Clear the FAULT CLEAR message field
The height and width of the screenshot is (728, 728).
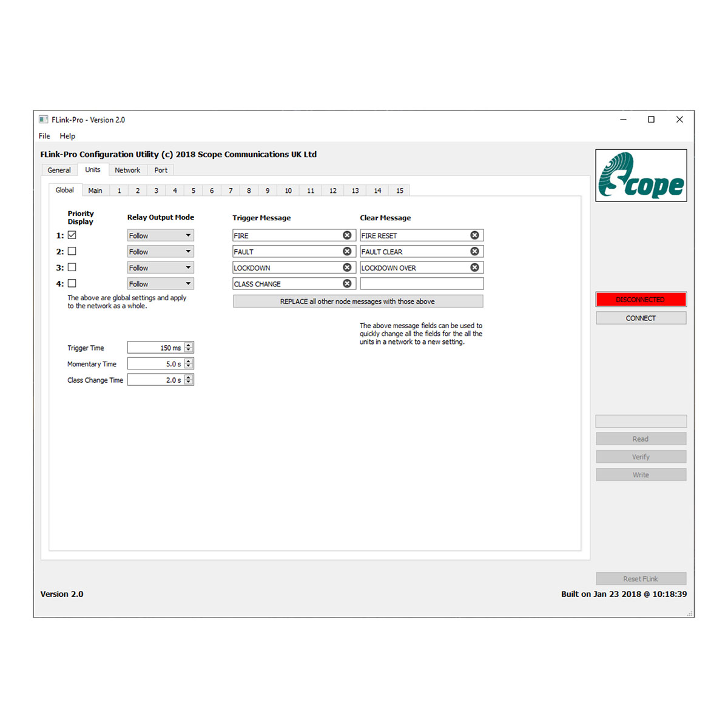(x=474, y=251)
